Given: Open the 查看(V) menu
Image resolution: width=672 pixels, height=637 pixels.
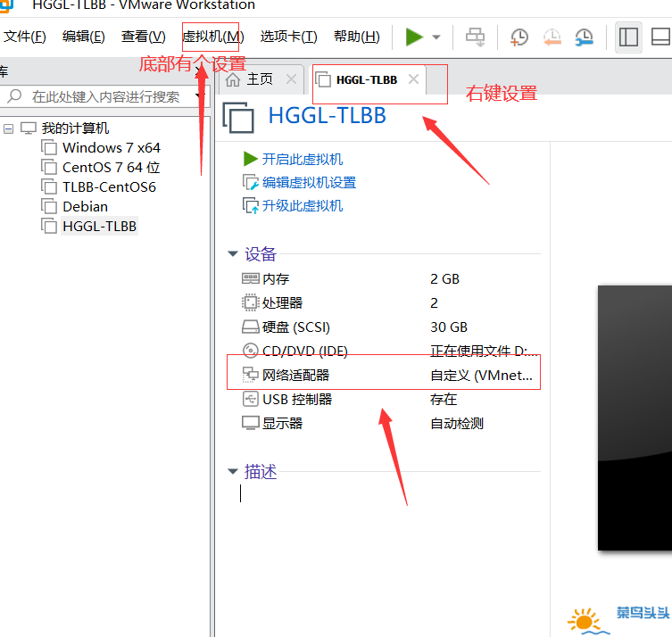Looking at the screenshot, I should coord(143,37).
